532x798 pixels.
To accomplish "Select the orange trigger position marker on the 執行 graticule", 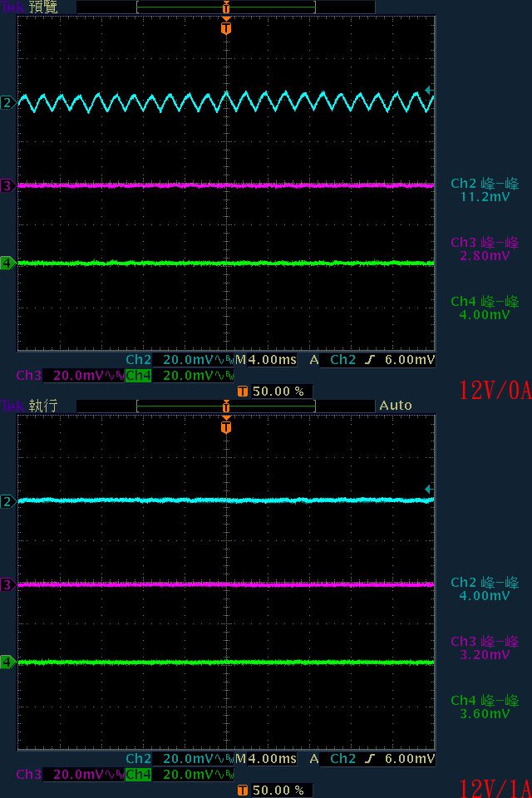I will (x=226, y=426).
